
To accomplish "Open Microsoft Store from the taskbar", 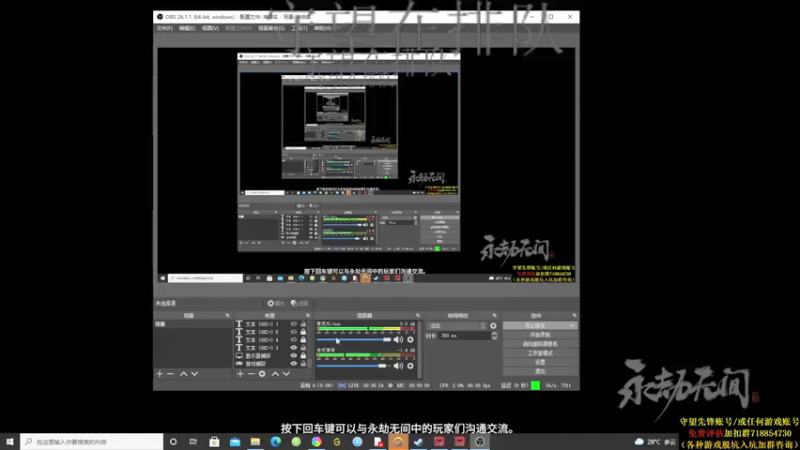I will point(214,442).
